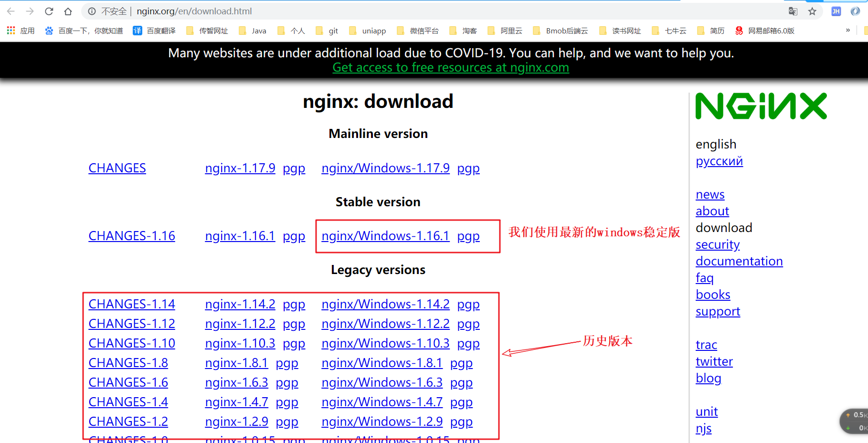Viewport: 868px width, 443px height.
Task: Show the site security info (不安全)
Action: [108, 11]
